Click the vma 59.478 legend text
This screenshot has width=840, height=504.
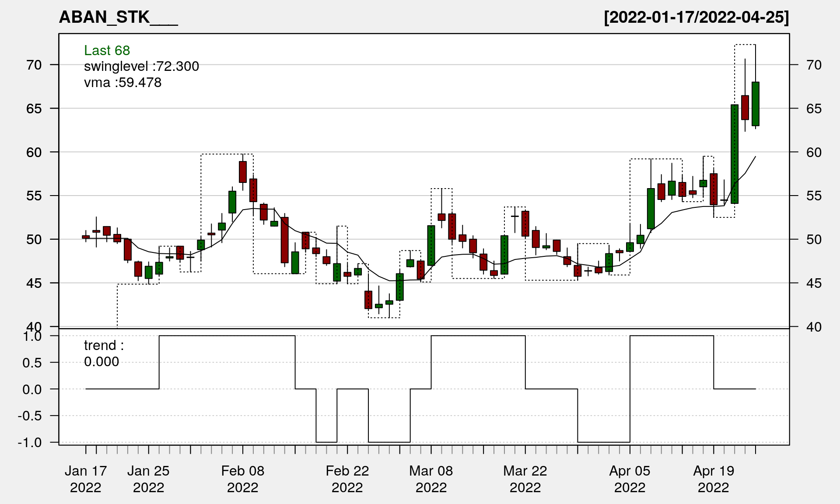[x=122, y=82]
